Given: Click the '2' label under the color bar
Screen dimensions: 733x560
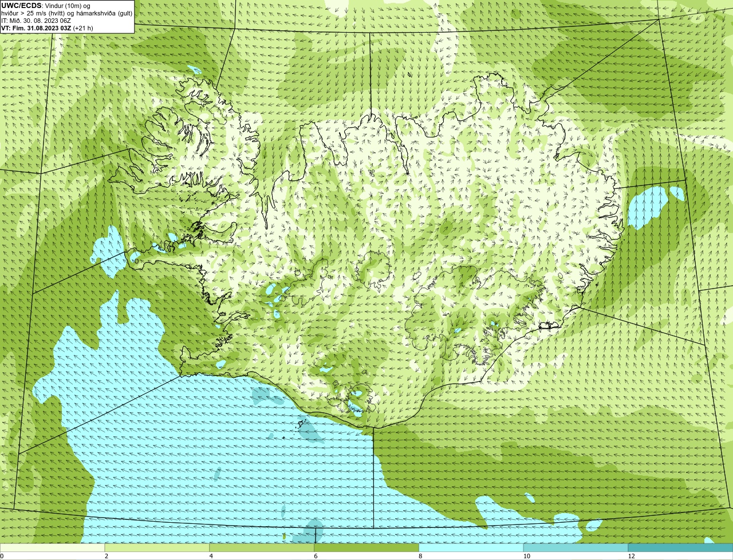Looking at the screenshot, I should [x=107, y=556].
